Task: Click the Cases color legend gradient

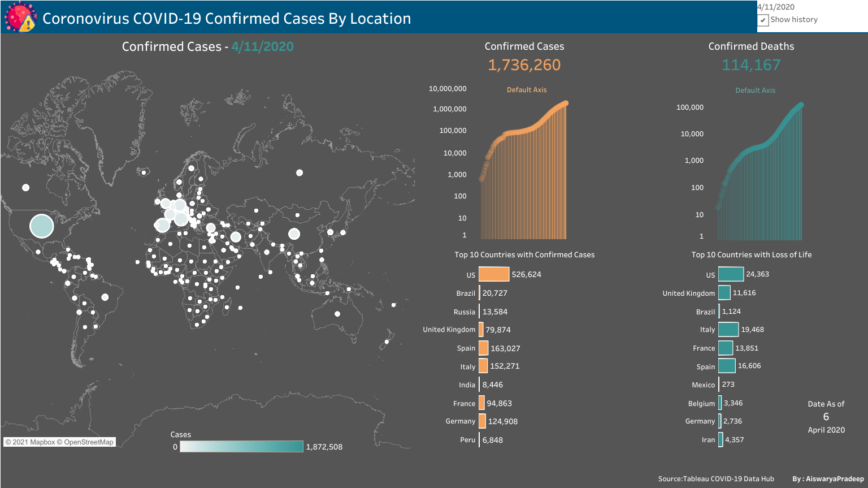Action: tap(241, 447)
